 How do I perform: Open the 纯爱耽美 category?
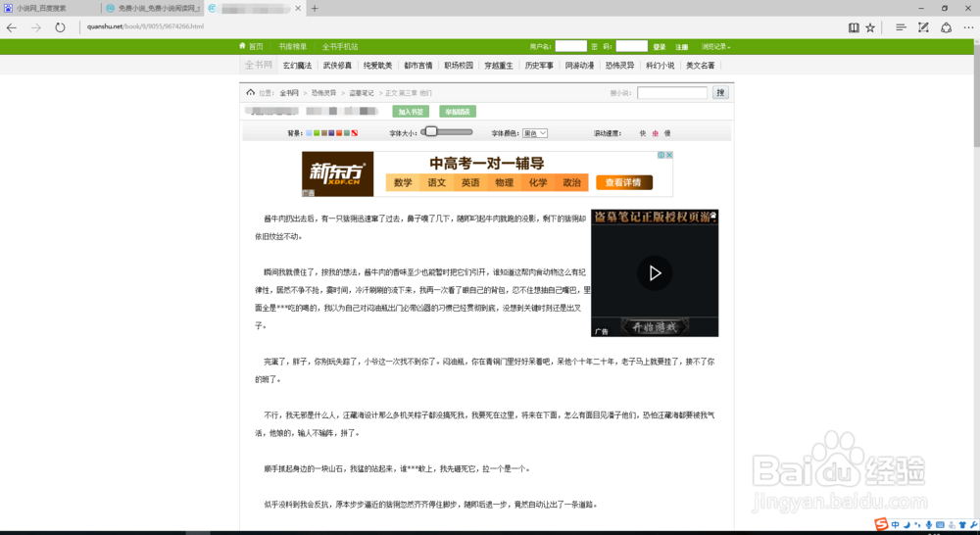(x=377, y=66)
